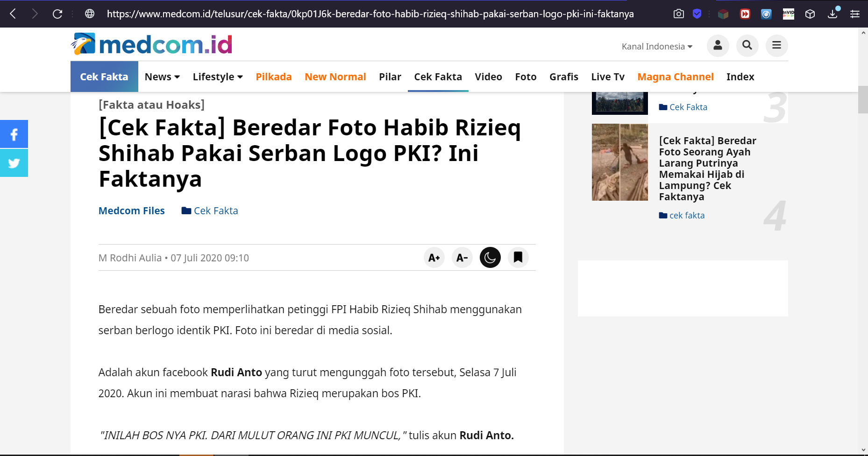Expand the Lifestyle dropdown menu
This screenshot has height=456, width=868.
(218, 77)
